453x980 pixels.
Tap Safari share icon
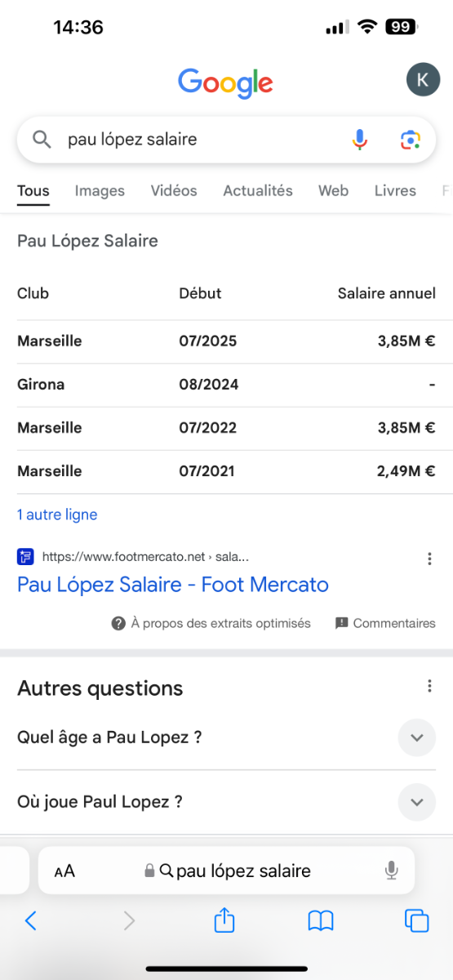(224, 920)
